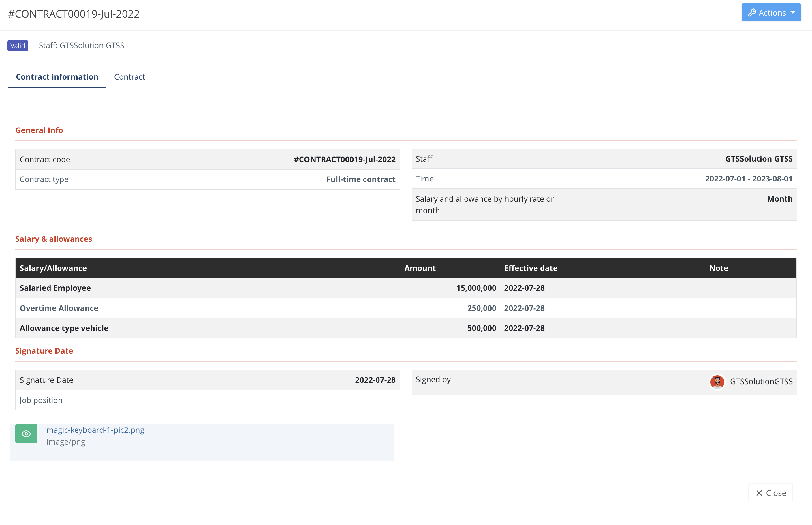Switch to the Contract tab
Screen dimensions: 812x525
[129, 77]
